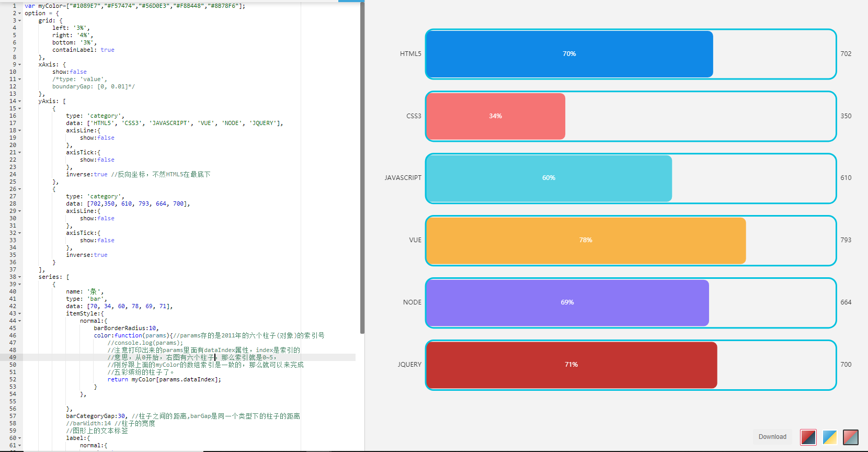Click the myColor variable declaration on line 1
The height and width of the screenshot is (452, 868).
coord(135,6)
